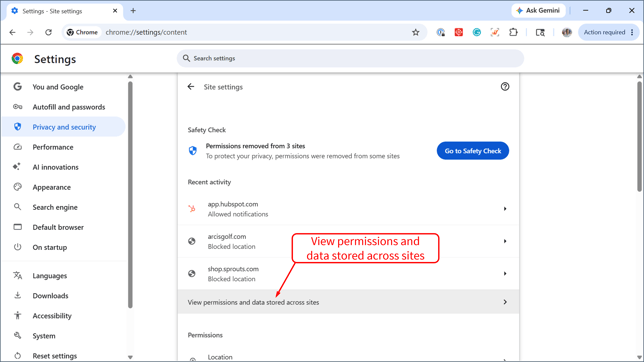Viewport: 644px width, 362px height.
Task: Click the globe icon beside shop.sprouts.com
Action: point(192,274)
